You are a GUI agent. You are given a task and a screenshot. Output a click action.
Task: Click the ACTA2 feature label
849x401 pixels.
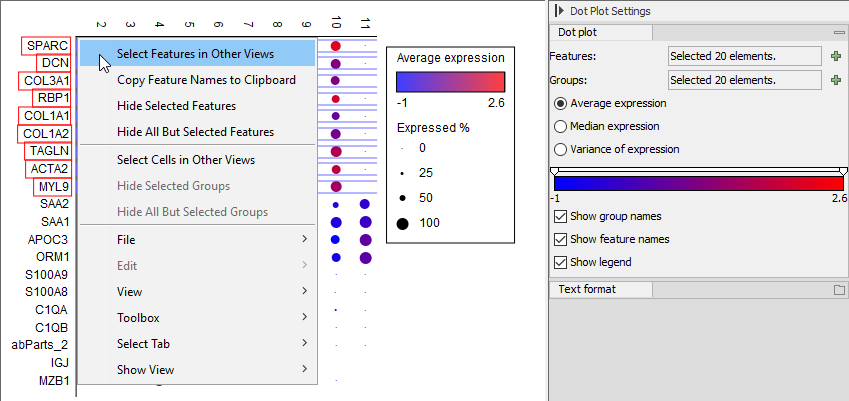click(x=48, y=169)
